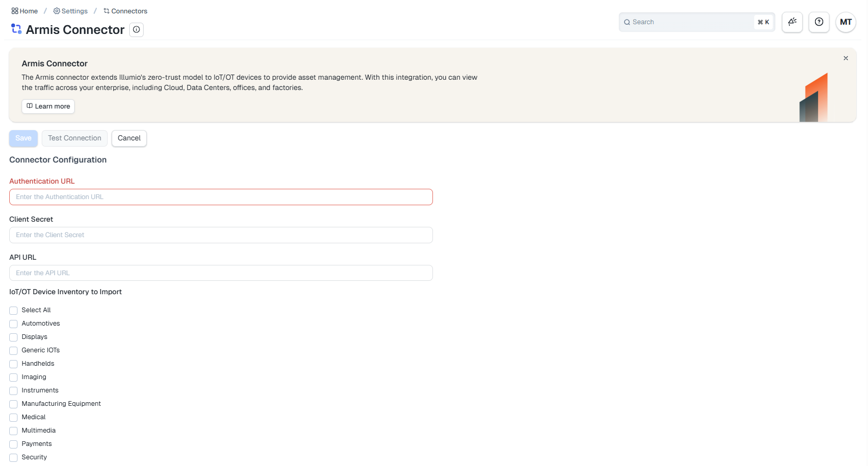Cancel the connector configuration

(x=129, y=138)
